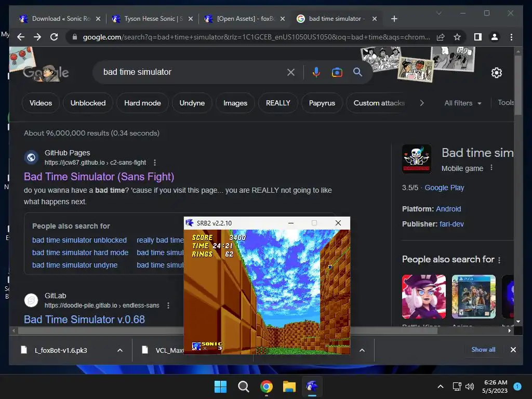Open Windows Start menu
Screen dimensions: 532x399
tap(220, 387)
